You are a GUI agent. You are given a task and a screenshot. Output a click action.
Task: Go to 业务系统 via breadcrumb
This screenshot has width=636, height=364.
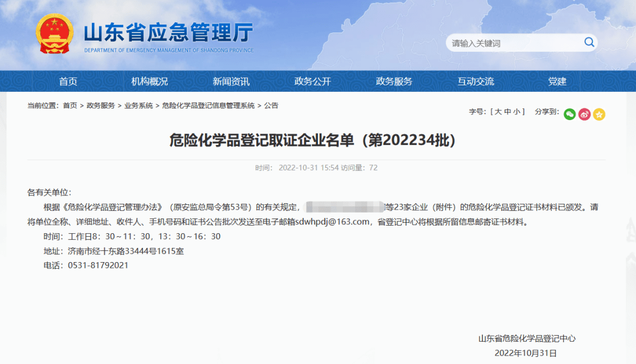click(x=138, y=105)
